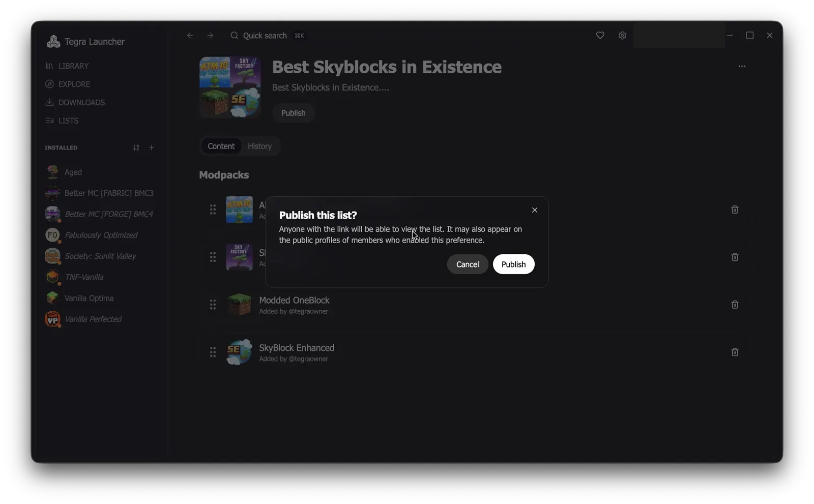
Task: Delete the ATM10 modpack via its trash icon
Action: pos(735,210)
